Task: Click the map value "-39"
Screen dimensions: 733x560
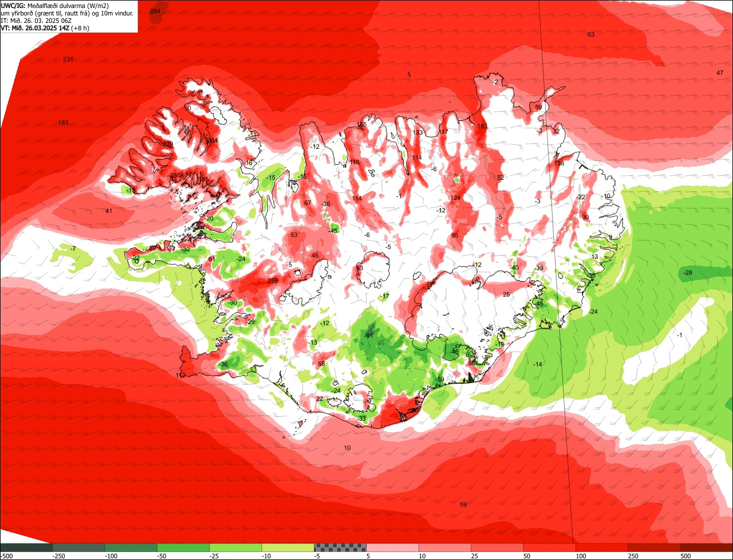Action: click(539, 269)
